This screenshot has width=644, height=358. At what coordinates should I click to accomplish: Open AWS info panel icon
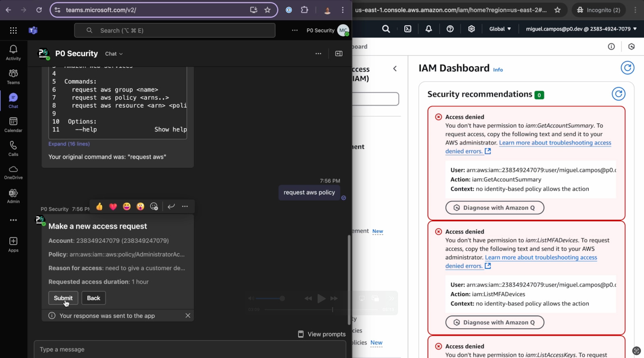pyautogui.click(x=611, y=47)
